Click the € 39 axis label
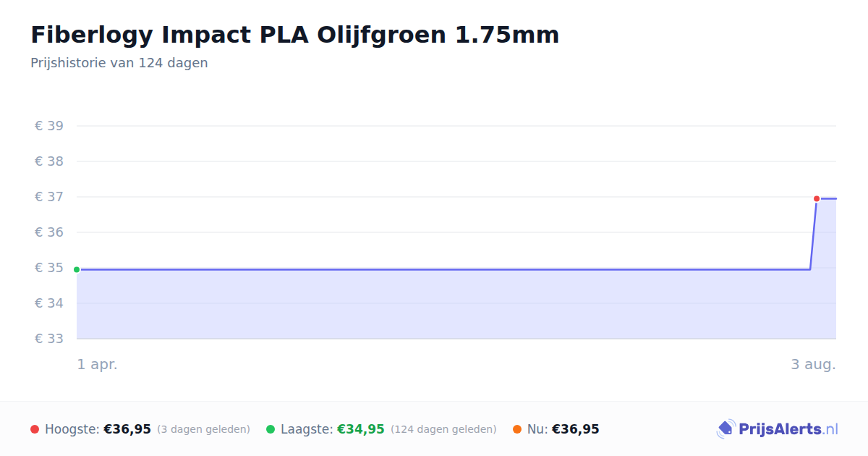 [x=49, y=126]
